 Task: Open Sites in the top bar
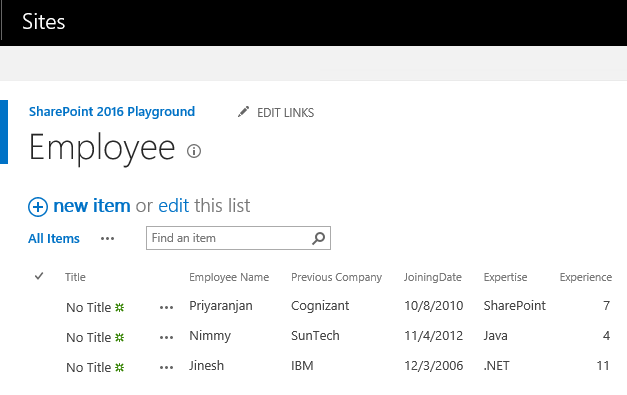pos(44,22)
